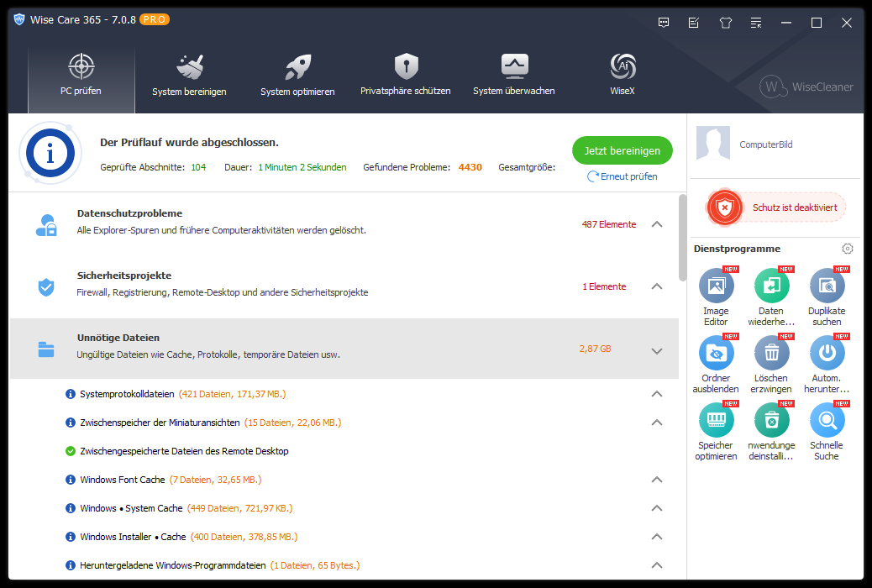Click the 487 Elemente count

point(609,224)
